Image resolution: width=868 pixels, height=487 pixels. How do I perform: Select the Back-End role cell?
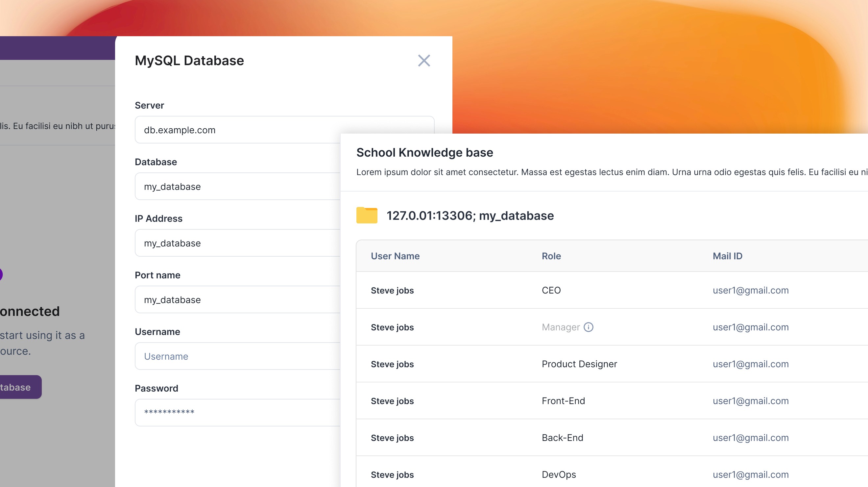[562, 438]
